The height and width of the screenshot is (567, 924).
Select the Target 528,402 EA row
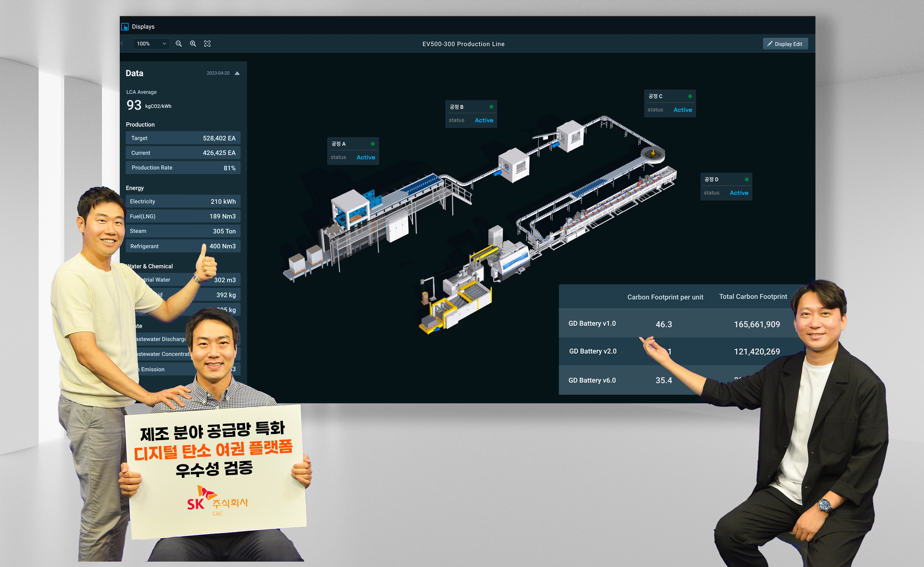pyautogui.click(x=183, y=138)
